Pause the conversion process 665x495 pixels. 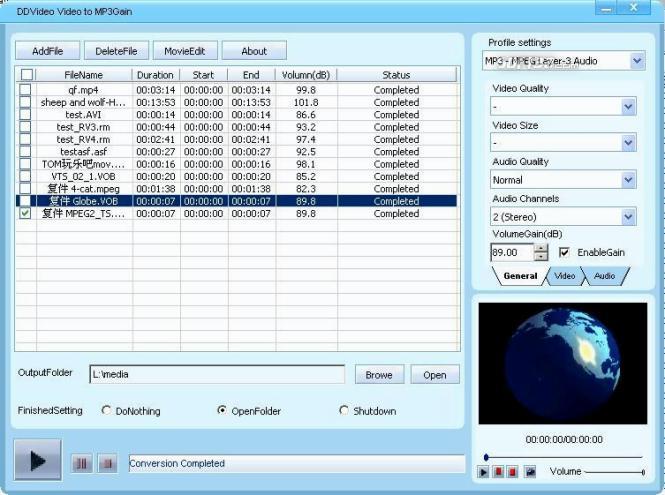81,464
